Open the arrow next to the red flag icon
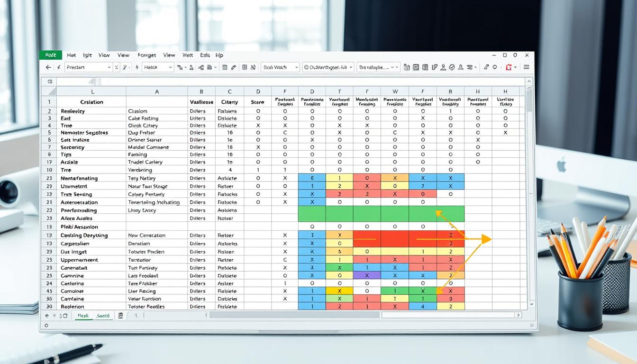Viewport: 637px width, 364px height. click(x=516, y=67)
